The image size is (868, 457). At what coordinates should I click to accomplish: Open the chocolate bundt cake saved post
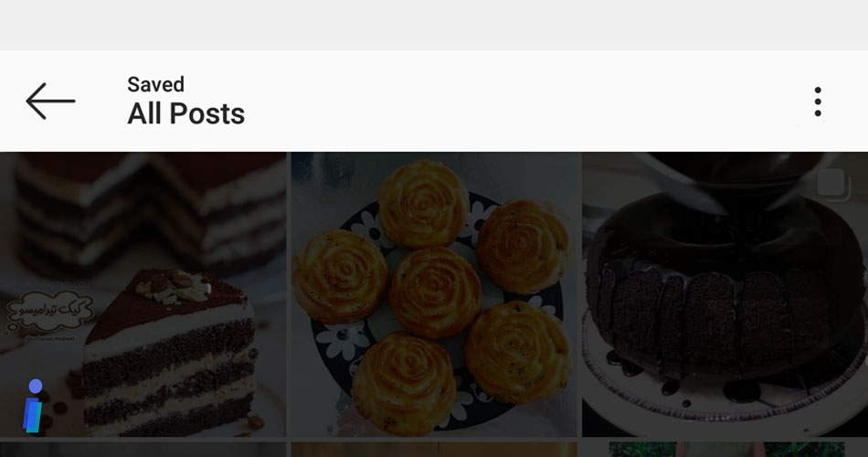[725, 294]
